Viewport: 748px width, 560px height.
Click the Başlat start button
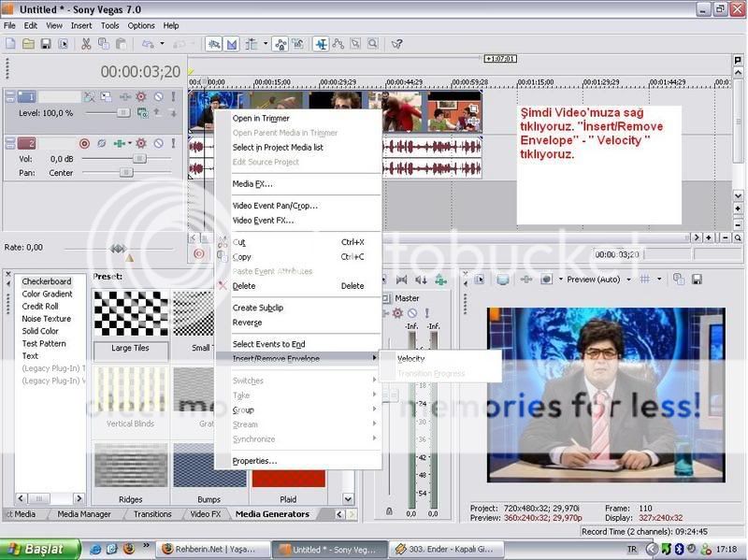point(40,549)
